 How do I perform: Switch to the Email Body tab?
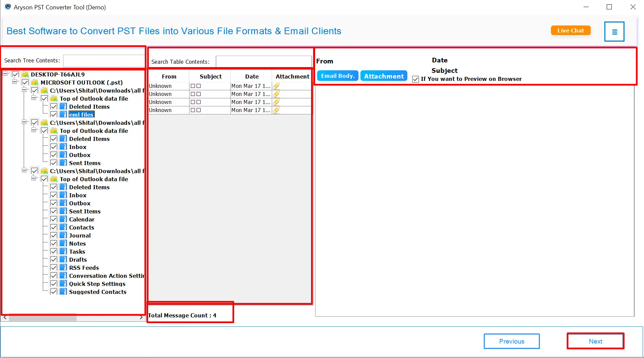pos(338,76)
